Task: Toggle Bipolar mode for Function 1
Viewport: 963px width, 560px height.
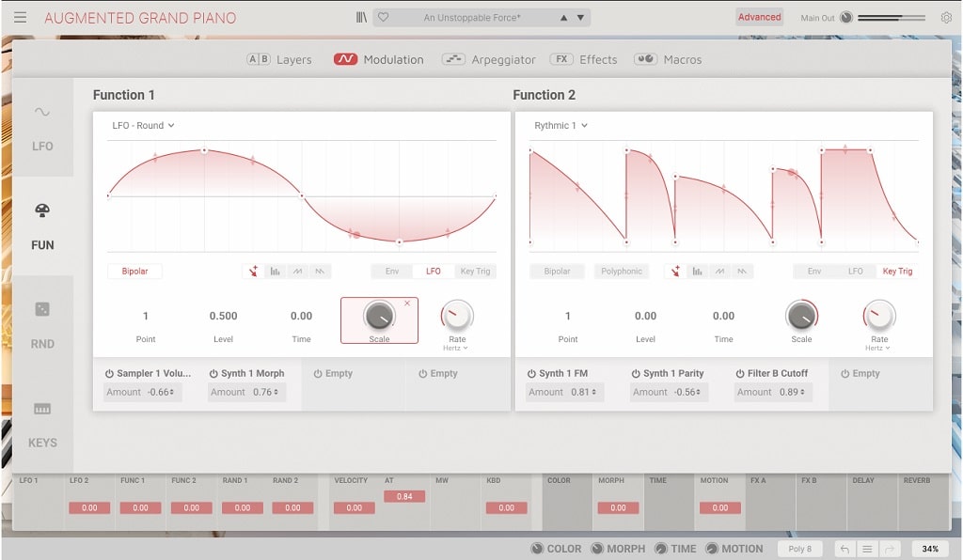Action: (x=134, y=272)
